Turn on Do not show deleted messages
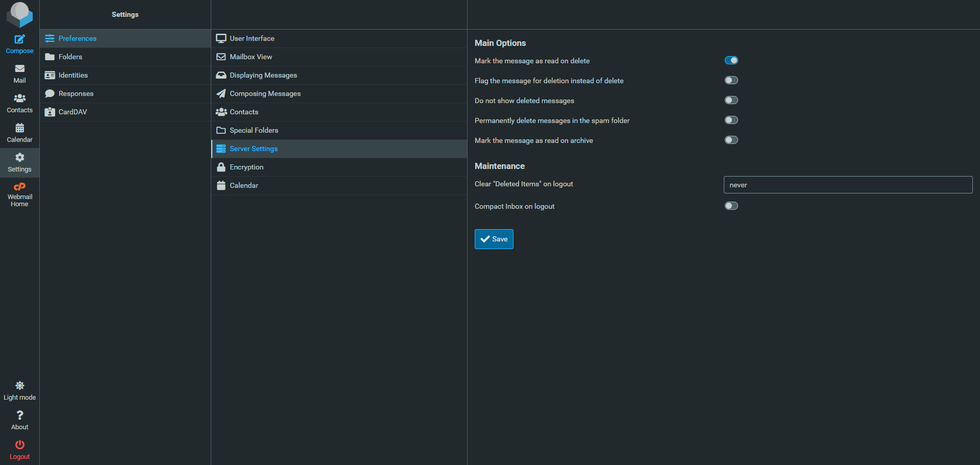 (x=731, y=101)
